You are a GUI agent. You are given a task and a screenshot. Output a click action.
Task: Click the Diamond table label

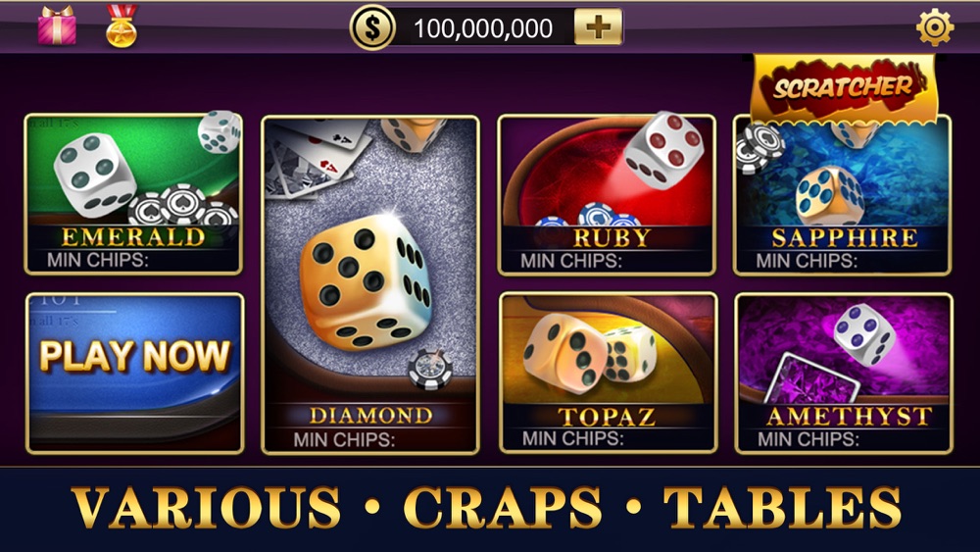coord(370,416)
